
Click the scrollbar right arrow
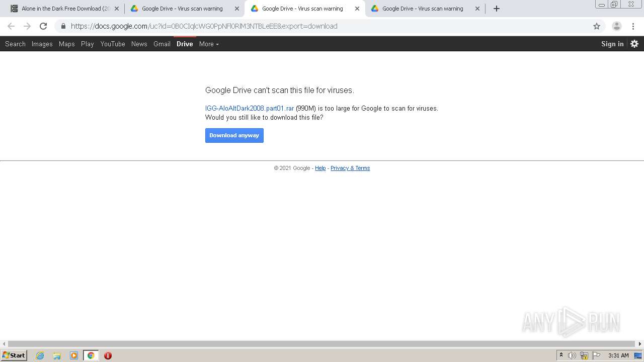[640, 344]
